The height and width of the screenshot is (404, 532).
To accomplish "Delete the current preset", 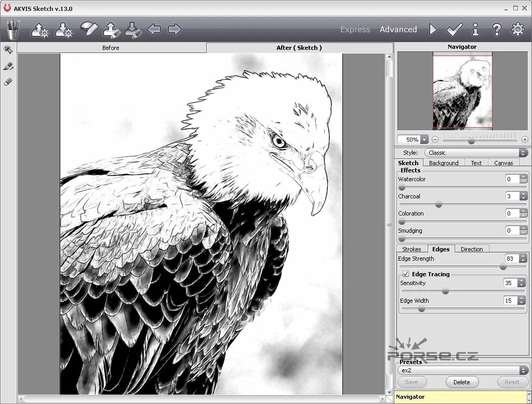I will pos(462,382).
